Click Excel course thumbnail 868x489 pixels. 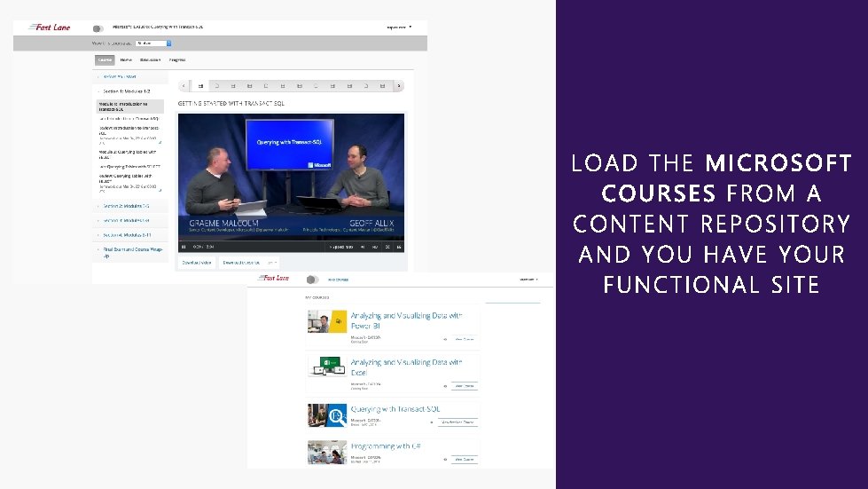click(x=327, y=366)
